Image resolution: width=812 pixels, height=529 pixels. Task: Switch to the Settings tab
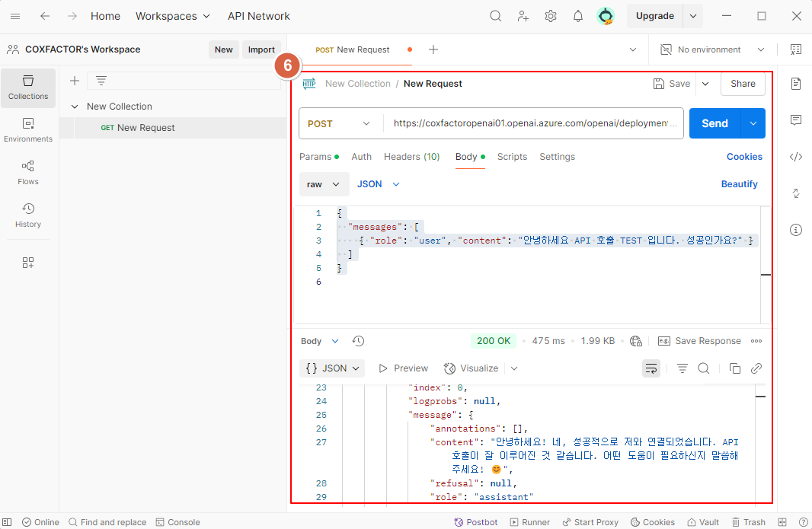[x=558, y=157]
